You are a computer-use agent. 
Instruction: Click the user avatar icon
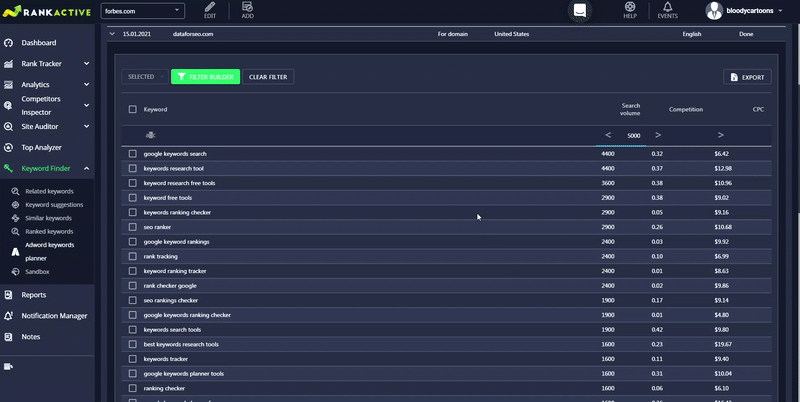point(714,11)
